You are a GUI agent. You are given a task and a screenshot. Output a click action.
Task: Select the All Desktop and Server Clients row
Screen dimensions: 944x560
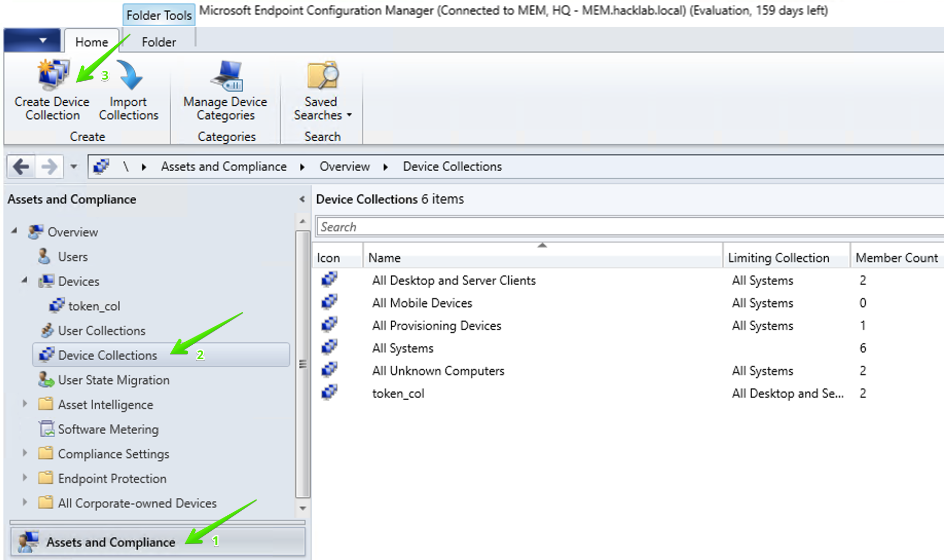(628, 280)
